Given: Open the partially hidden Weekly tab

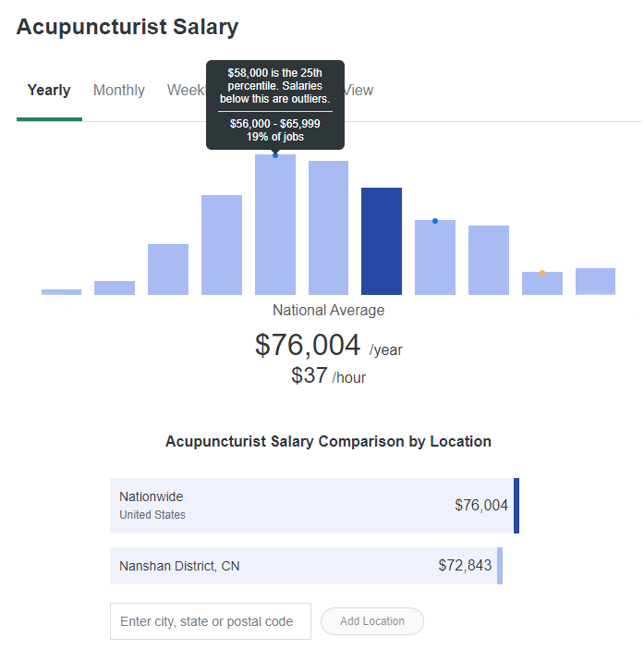Looking at the screenshot, I should (187, 90).
